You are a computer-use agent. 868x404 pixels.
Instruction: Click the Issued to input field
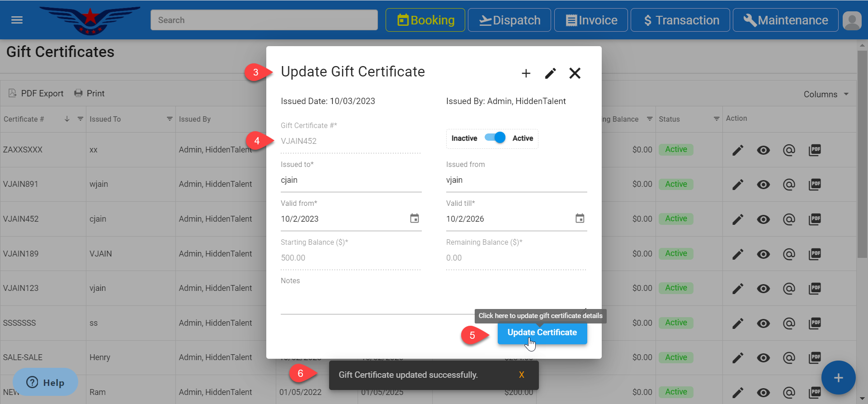pos(350,180)
